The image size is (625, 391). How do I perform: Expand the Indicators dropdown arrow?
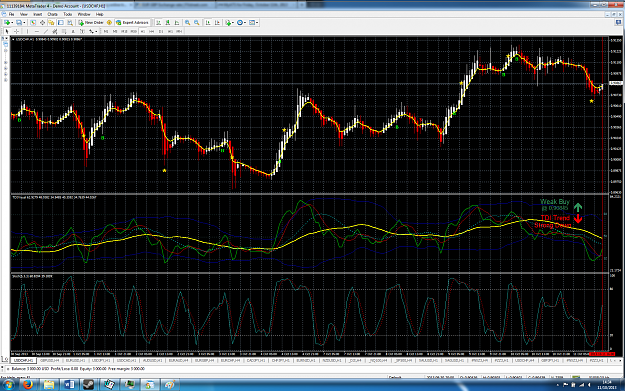point(233,23)
